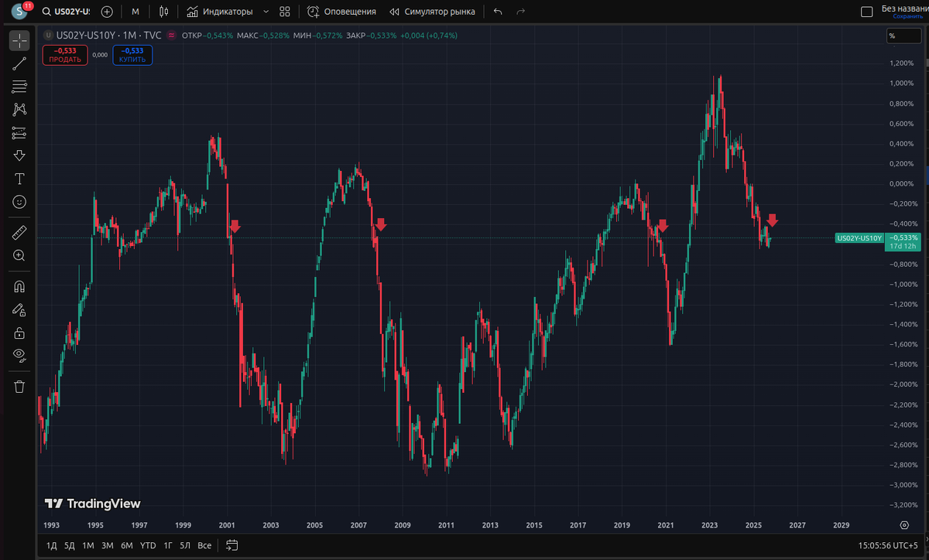929x560 pixels.
Task: Select the 6М date range
Action: coord(126,545)
